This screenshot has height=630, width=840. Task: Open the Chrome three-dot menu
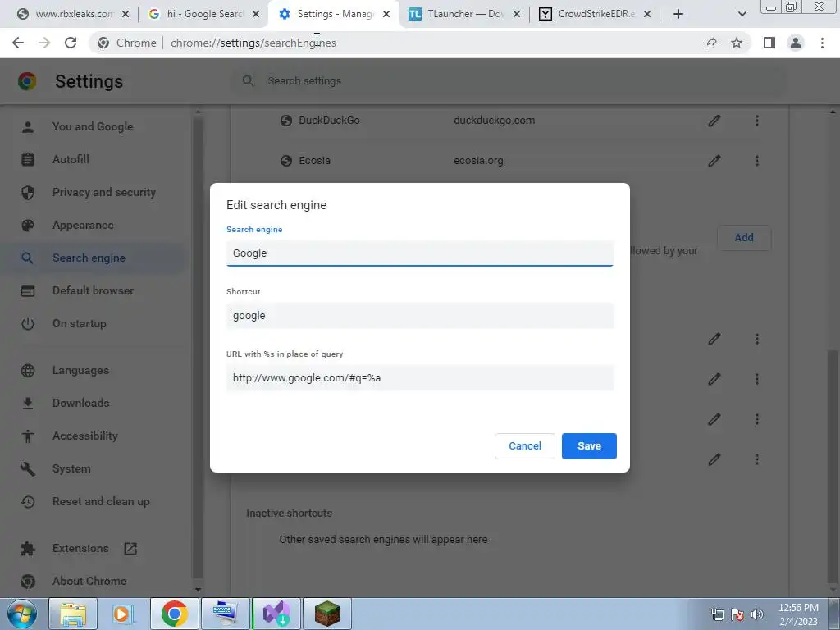click(822, 43)
